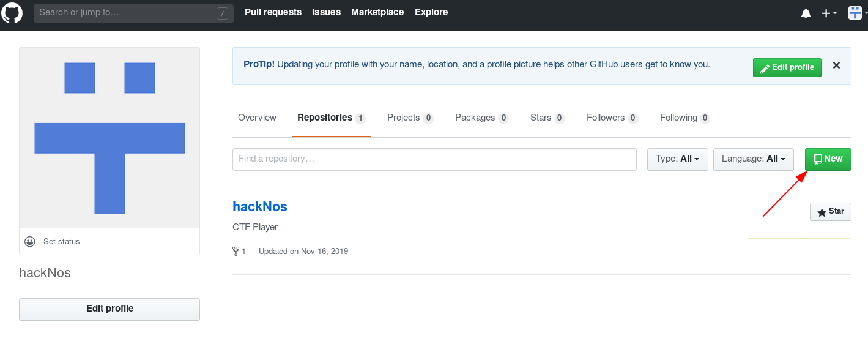868x363 pixels.
Task: Click the slash shortcut key in search box
Action: [222, 13]
